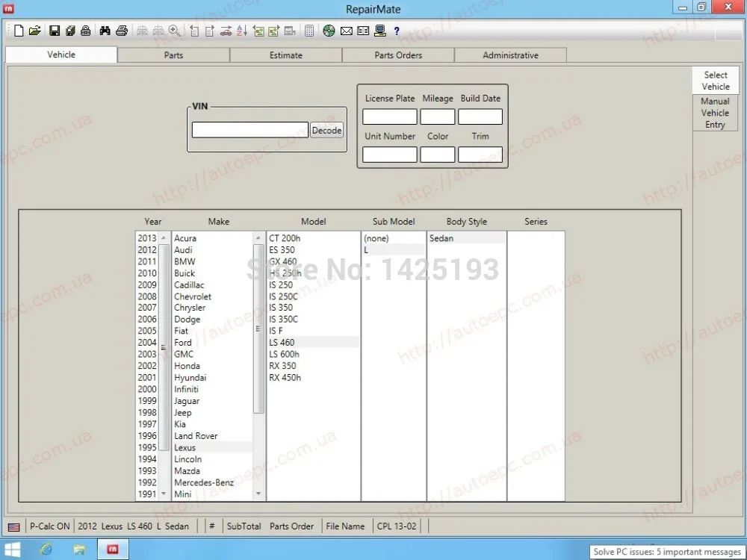Sort using the A-Z sort icon
This screenshot has height=560, width=747.
click(x=242, y=31)
